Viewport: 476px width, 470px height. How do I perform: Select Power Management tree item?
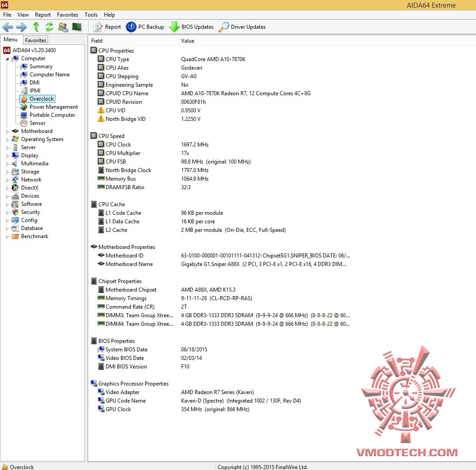53,107
